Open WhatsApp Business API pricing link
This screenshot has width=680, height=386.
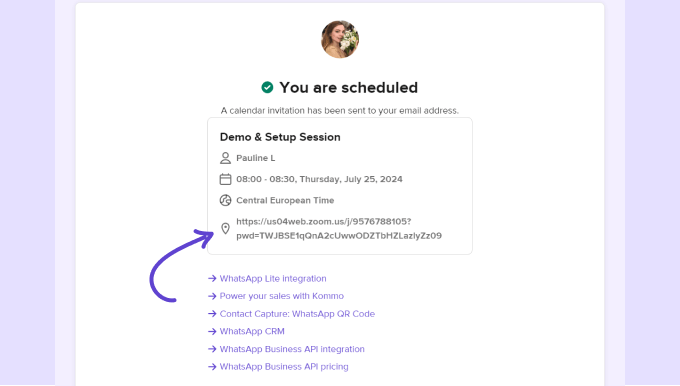[x=284, y=366]
